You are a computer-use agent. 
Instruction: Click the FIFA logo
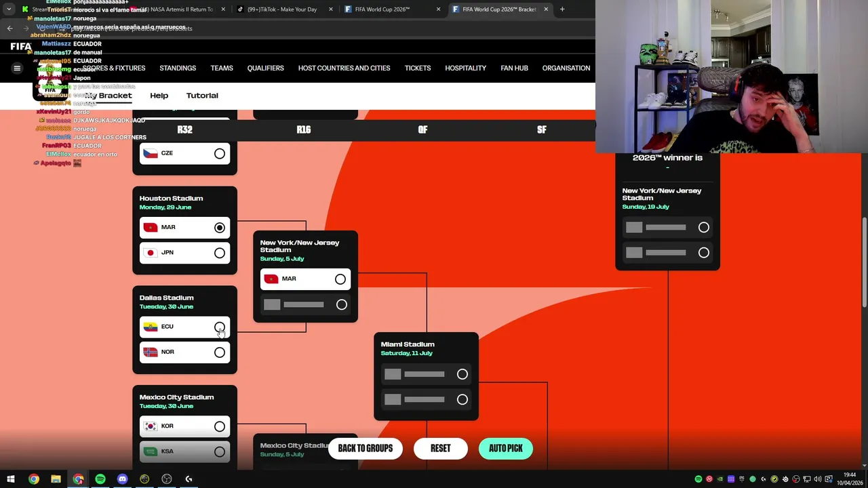[x=20, y=47]
